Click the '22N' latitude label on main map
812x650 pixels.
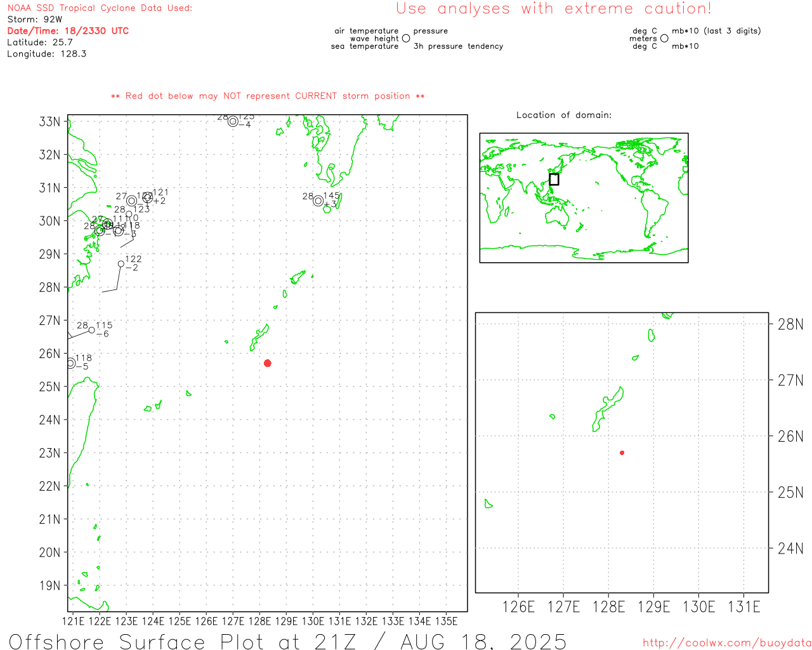49,486
